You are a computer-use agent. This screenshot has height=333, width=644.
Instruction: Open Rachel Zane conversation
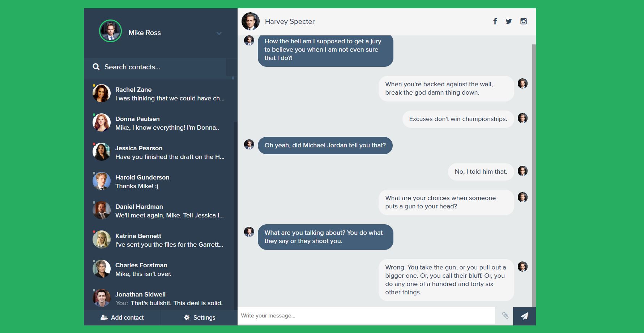159,94
